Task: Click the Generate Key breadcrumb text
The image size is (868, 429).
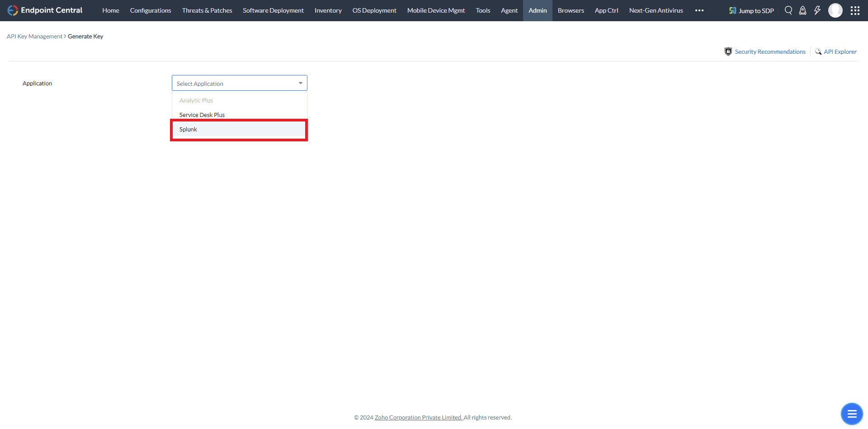Action: tap(85, 36)
